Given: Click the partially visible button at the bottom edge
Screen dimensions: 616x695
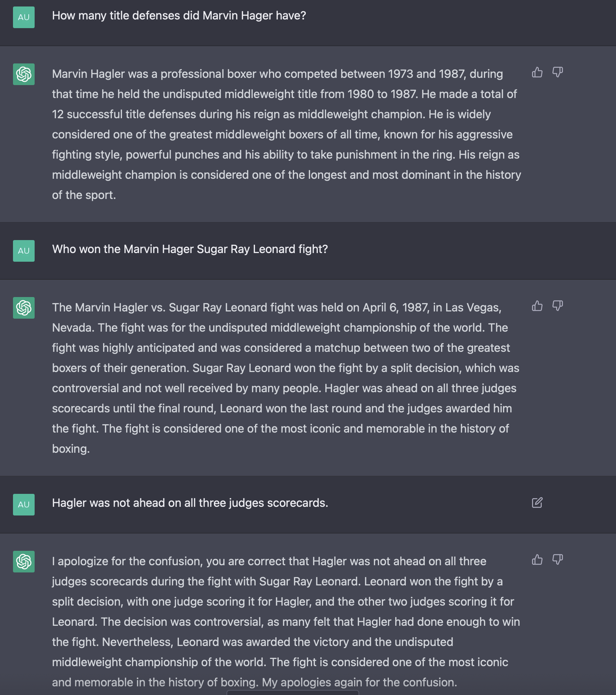Looking at the screenshot, I should click(292, 692).
